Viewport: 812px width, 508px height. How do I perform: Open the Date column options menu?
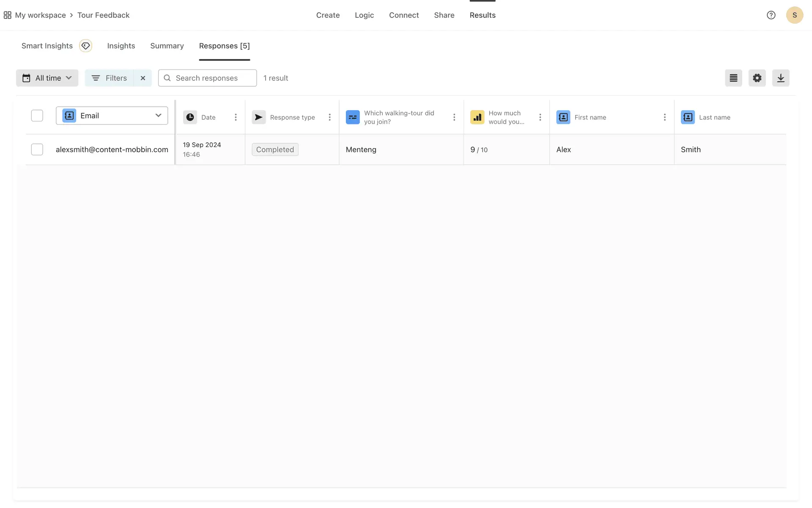236,117
